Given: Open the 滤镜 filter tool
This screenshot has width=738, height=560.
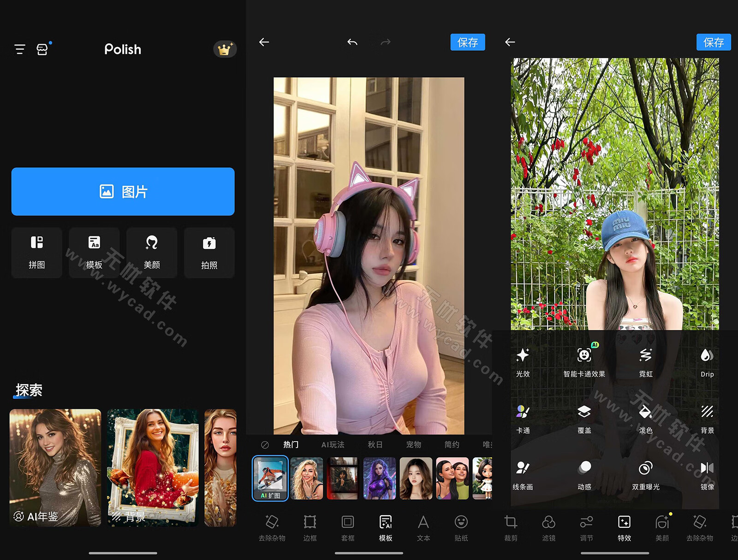Looking at the screenshot, I should [548, 528].
